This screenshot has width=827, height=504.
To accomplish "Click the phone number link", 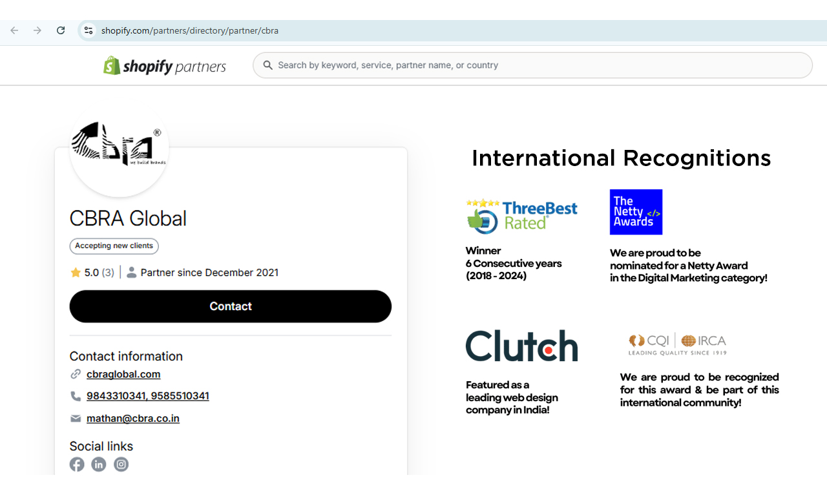I will pos(148,396).
